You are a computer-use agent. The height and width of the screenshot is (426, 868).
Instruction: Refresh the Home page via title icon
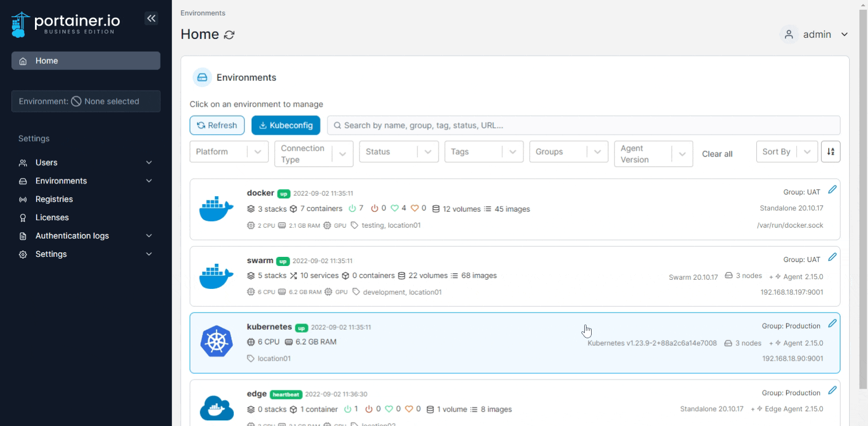[229, 35]
